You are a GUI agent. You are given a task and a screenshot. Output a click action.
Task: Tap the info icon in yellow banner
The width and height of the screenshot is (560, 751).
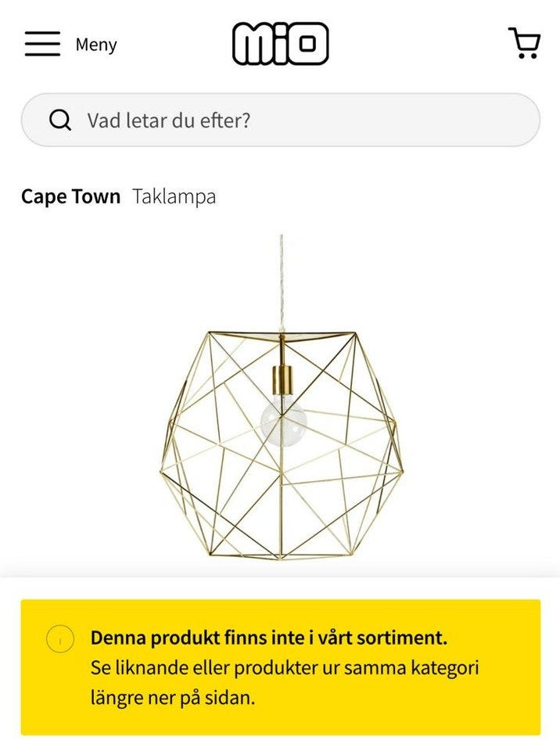tap(60, 638)
